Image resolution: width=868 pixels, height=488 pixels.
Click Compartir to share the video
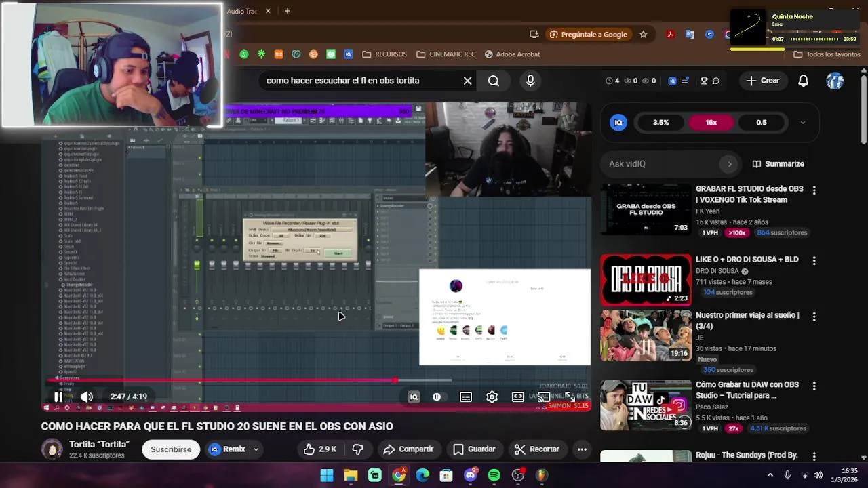coord(408,449)
